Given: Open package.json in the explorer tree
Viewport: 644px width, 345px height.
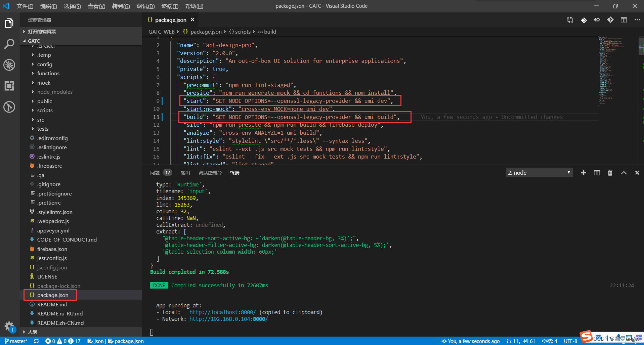Looking at the screenshot, I should (81, 295).
